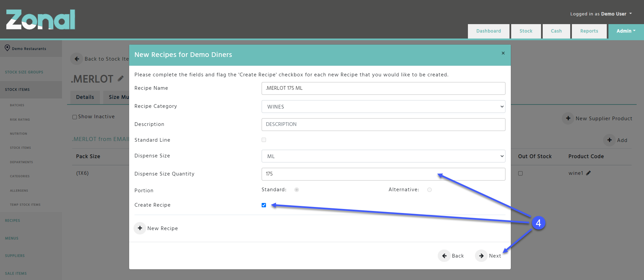Click New Supplier Product button label
644x280 pixels.
point(604,119)
